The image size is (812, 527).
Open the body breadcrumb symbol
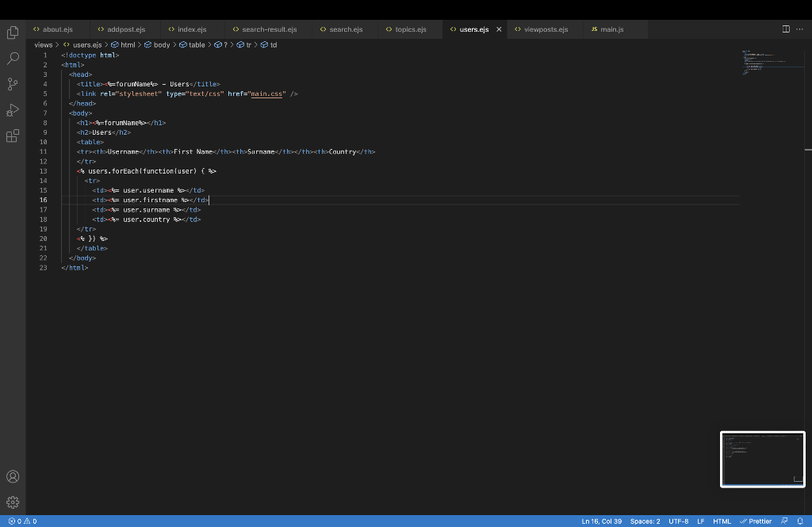157,45
